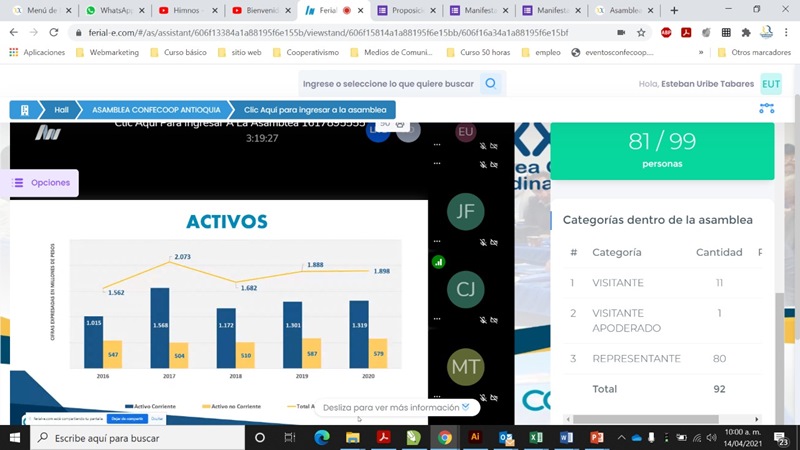Click camera permission icon in address bar

(x=621, y=33)
